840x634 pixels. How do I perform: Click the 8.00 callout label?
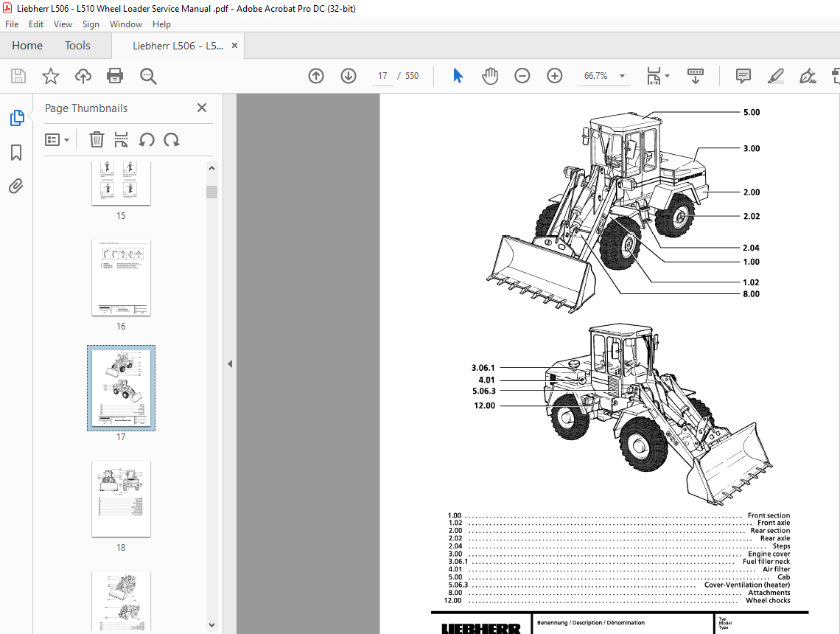tap(751, 293)
